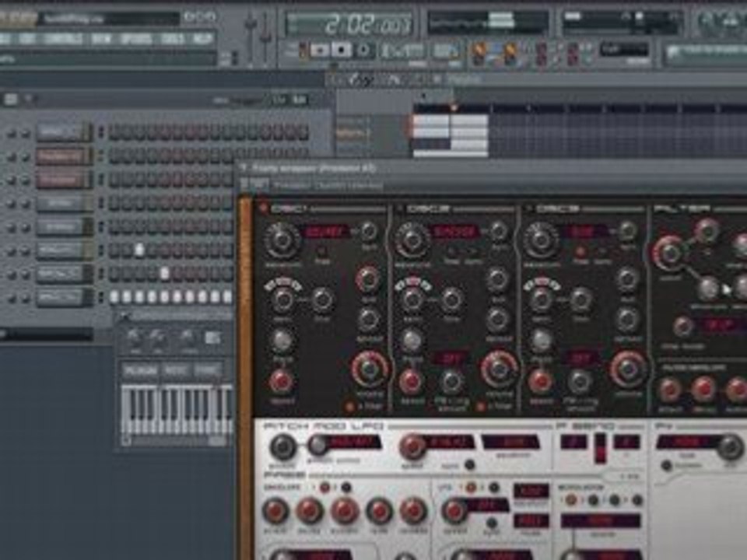Screen dimensions: 747x560
Task: Click the step sequencer's top-left menu icon
Action: [10, 99]
